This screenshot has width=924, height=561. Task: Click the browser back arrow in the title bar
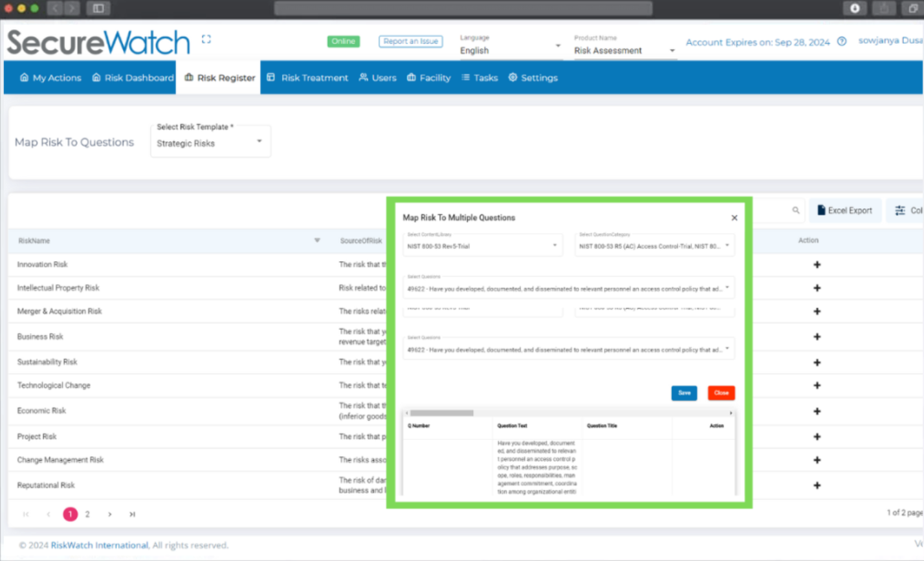pyautogui.click(x=56, y=8)
